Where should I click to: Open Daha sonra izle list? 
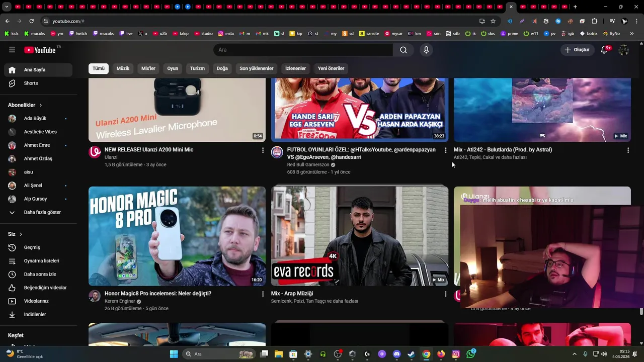[x=38, y=274]
